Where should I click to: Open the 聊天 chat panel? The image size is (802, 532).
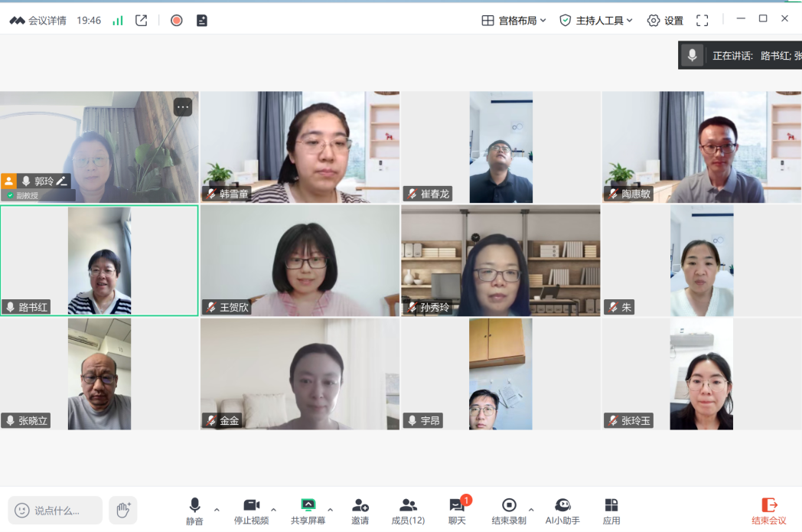pyautogui.click(x=457, y=511)
